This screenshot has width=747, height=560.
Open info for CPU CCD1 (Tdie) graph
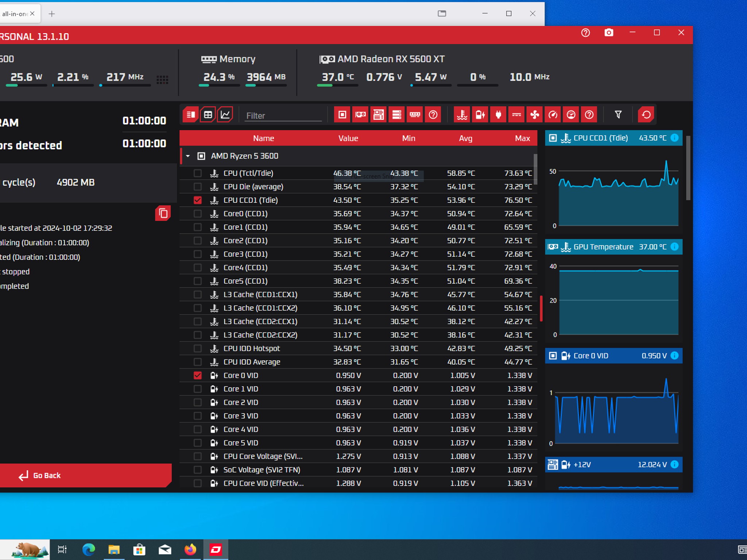pyautogui.click(x=674, y=138)
